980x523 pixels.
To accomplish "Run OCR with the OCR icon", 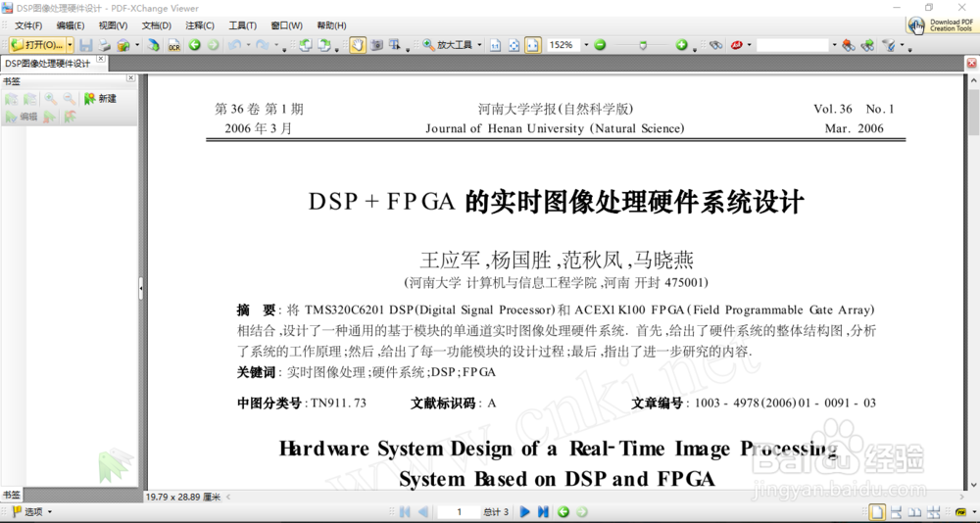I will tap(173, 45).
